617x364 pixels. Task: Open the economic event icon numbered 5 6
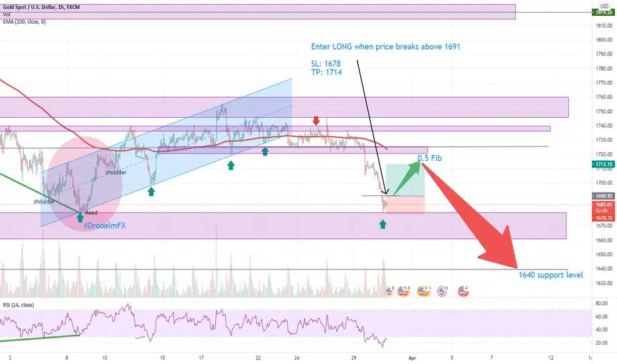tap(403, 291)
